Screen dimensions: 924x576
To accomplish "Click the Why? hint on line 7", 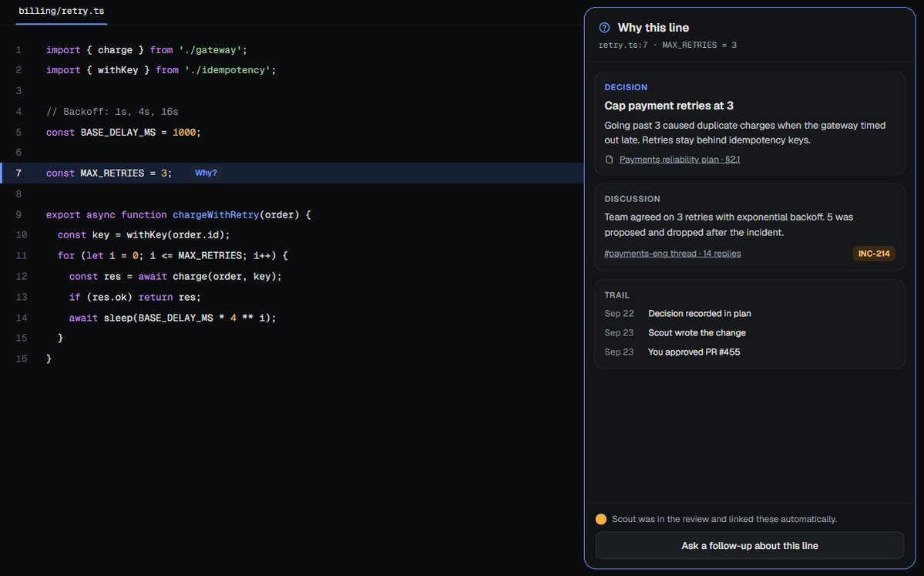I will click(206, 173).
